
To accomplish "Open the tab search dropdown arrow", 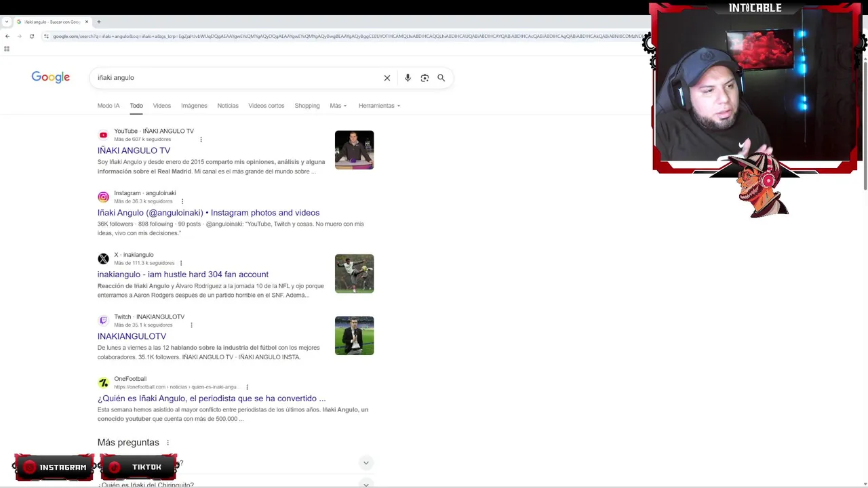I will tap(7, 22).
